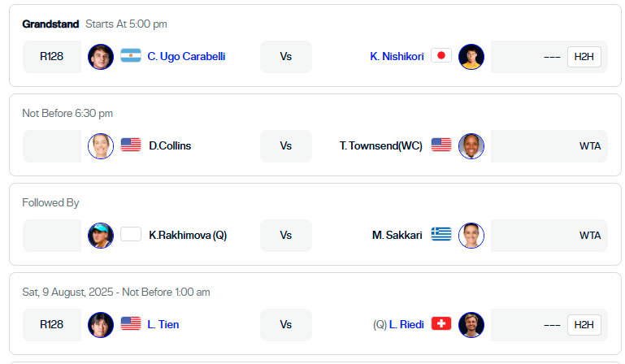
Task: Click the Argentina flag icon
Action: click(131, 56)
